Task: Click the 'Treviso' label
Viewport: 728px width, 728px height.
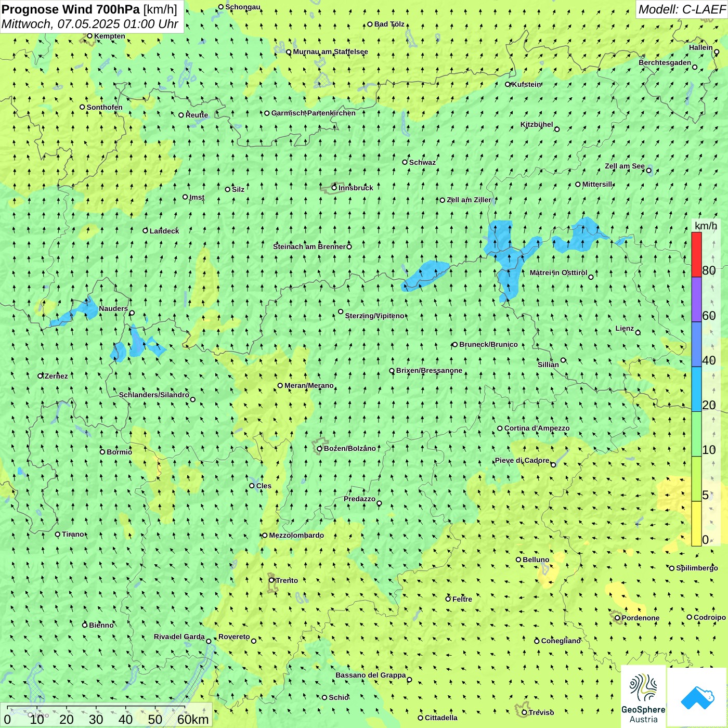Action: tap(541, 712)
